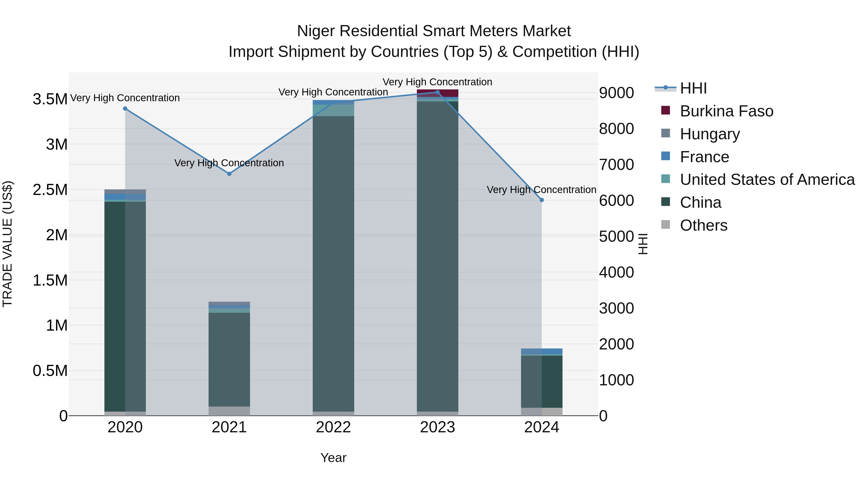Click the 3.5M left axis tick label
Viewport: 868px width, 488px height.
pyautogui.click(x=50, y=99)
